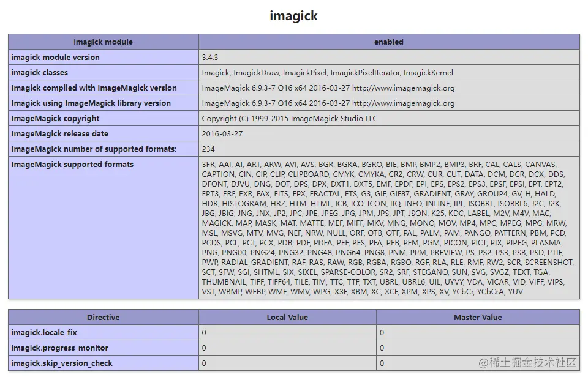Select the "imagick classes" row label
This screenshot has height=380, width=588.
coord(40,73)
